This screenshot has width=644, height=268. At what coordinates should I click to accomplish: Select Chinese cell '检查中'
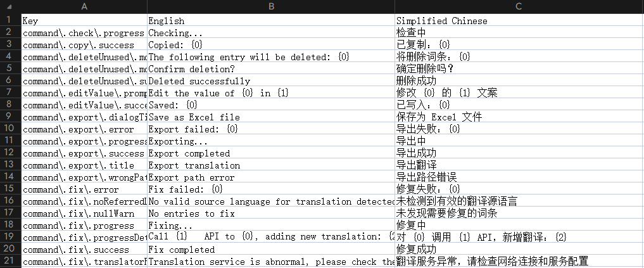pos(519,32)
